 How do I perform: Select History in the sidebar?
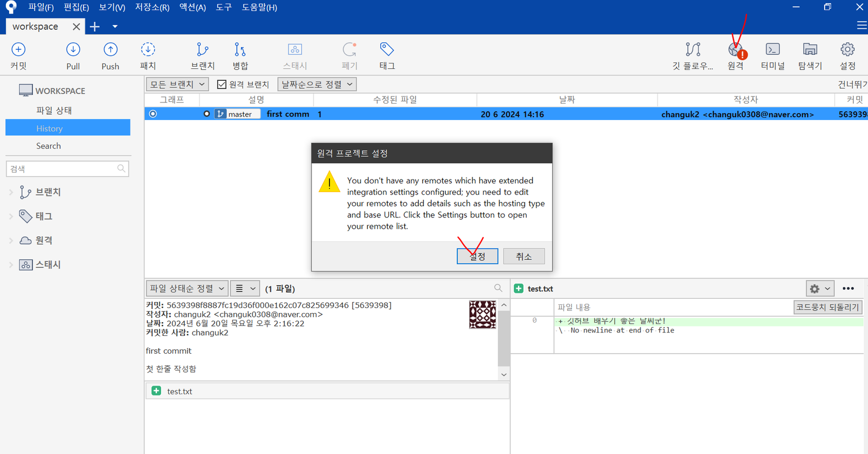pos(68,128)
